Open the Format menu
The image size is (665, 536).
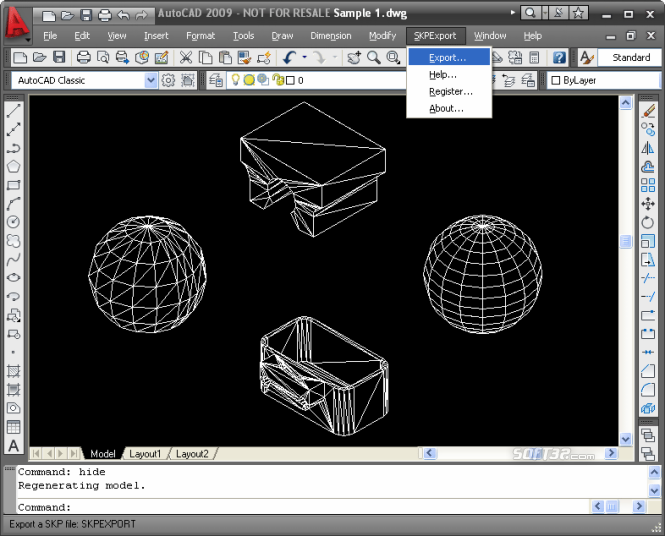tap(200, 36)
